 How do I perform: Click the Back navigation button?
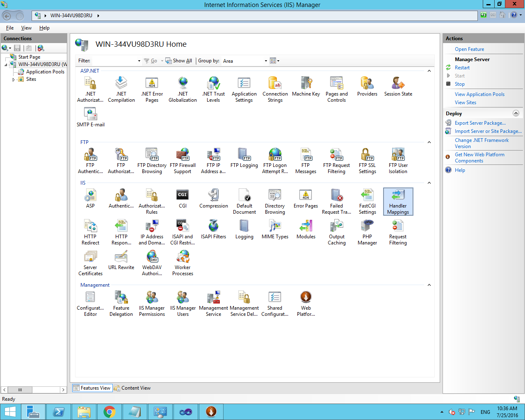coord(7,16)
